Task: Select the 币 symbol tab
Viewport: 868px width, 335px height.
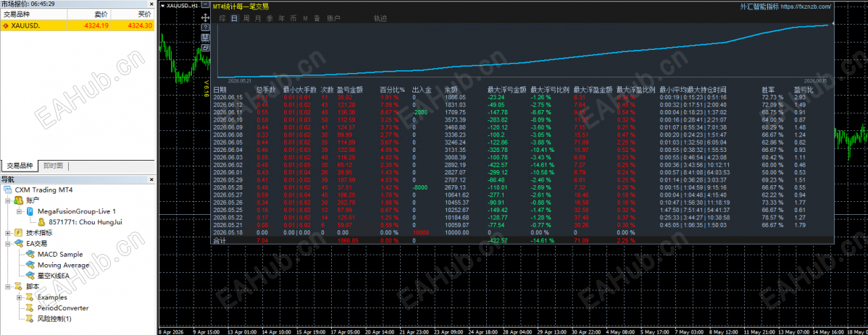Action: [x=293, y=18]
